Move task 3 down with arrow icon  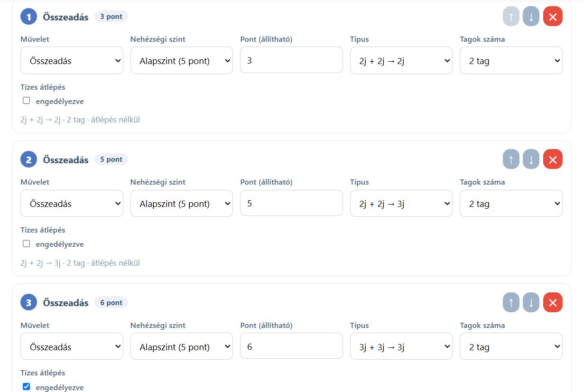click(x=531, y=303)
